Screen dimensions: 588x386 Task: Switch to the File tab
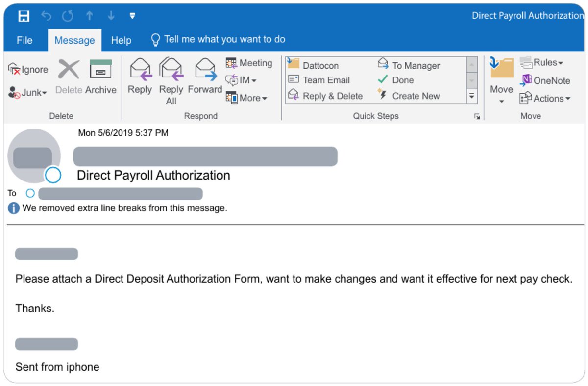click(24, 40)
